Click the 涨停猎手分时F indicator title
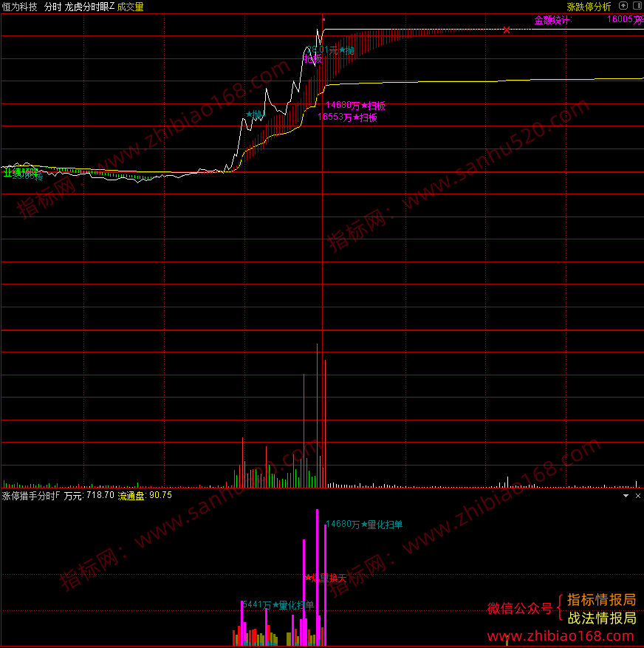This screenshot has height=648, width=644. tap(31, 496)
